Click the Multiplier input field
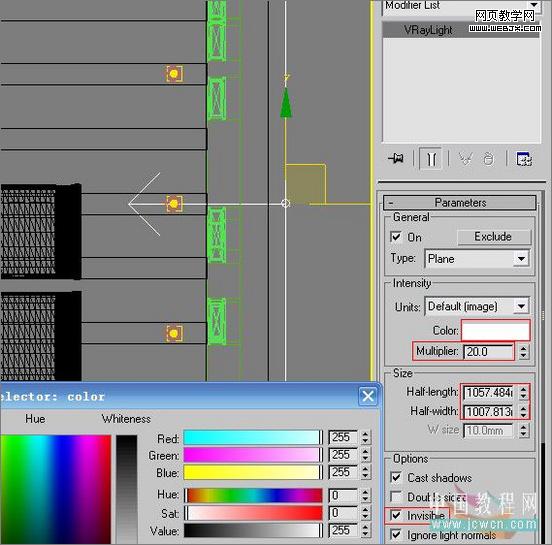Screen dimensions: 552x545 pos(489,352)
